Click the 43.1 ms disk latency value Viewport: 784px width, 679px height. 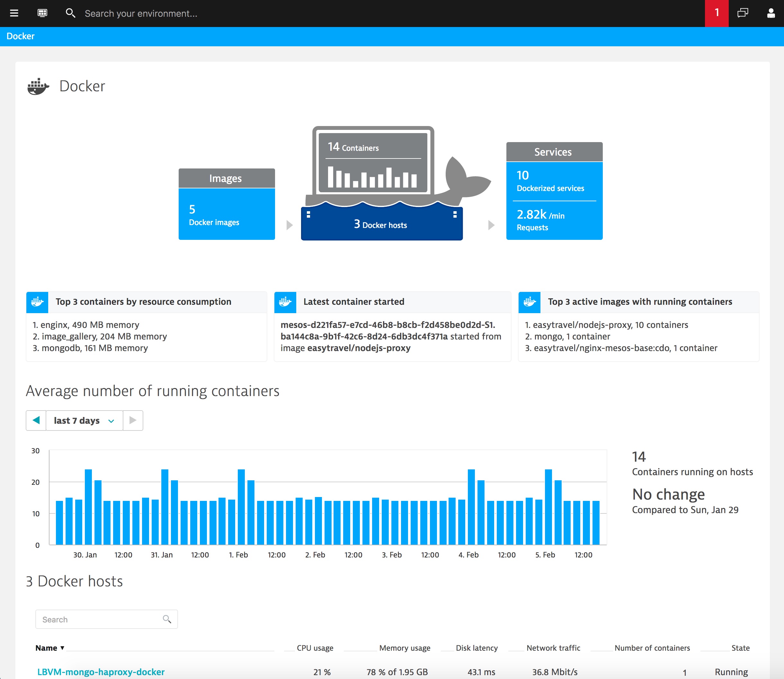tap(481, 672)
